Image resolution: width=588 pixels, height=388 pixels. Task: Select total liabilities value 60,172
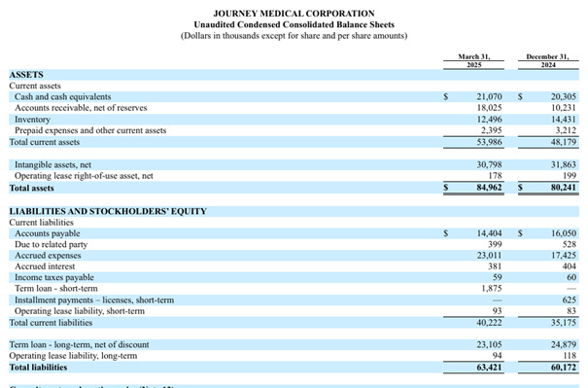[x=564, y=368]
